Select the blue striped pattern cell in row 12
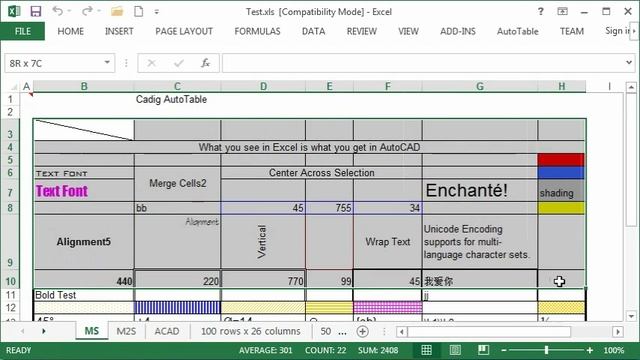Image resolution: width=640 pixels, height=360 pixels. [x=178, y=307]
